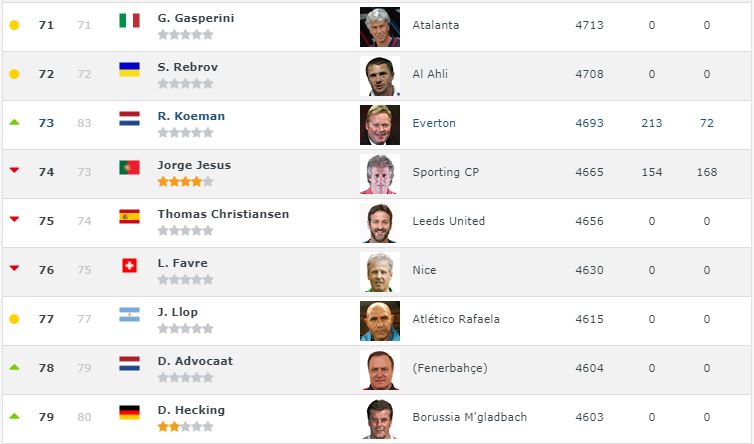Select the Sporting CP club name
754x444 pixels.
click(x=445, y=172)
